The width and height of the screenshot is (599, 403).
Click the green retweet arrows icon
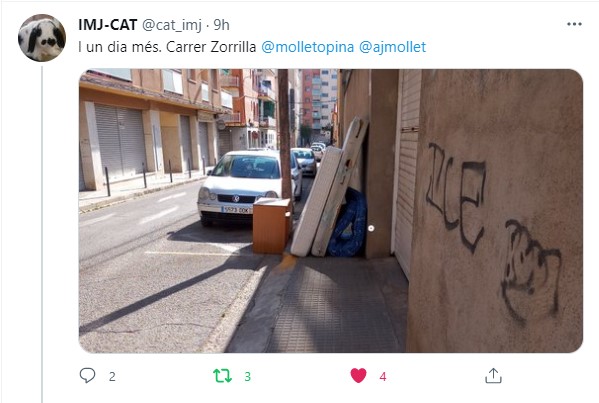tap(222, 375)
